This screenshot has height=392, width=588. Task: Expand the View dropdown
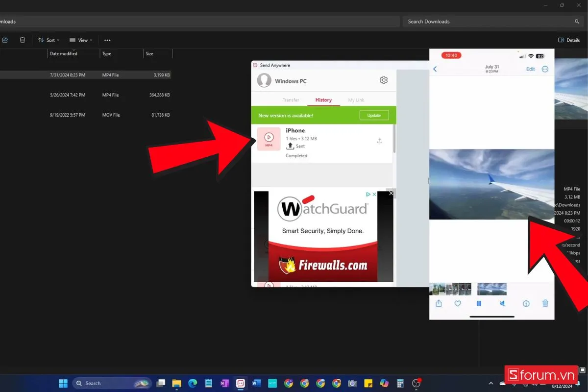pyautogui.click(x=81, y=40)
